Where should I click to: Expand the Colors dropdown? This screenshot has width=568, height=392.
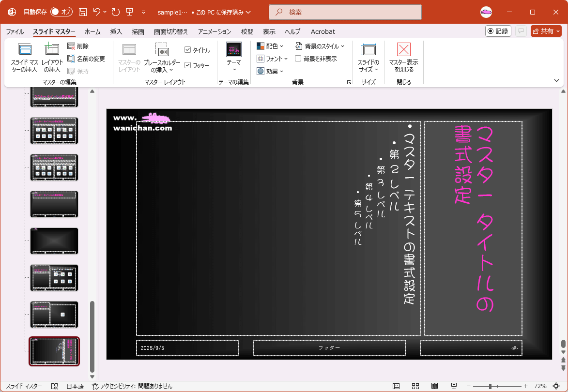tap(270, 46)
